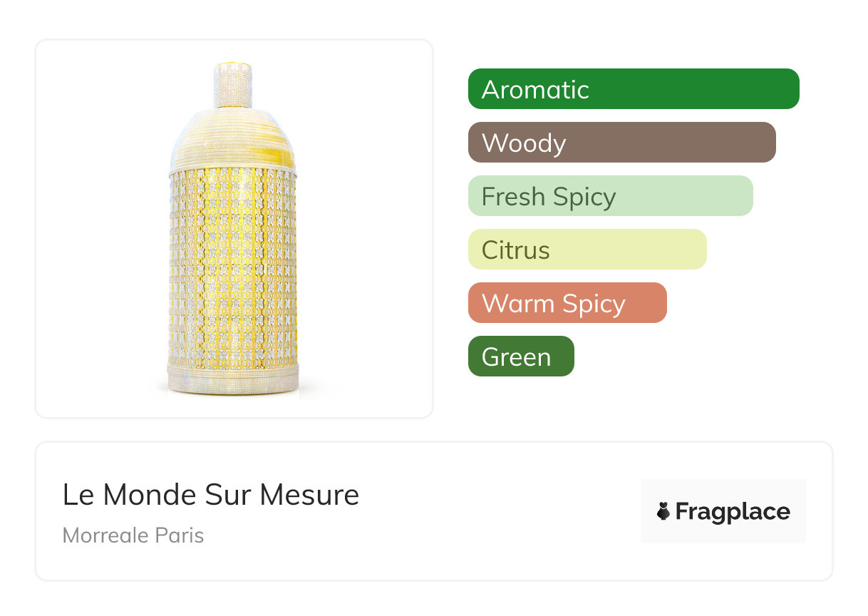Click the word "Mesure" in the title
Image resolution: width=868 pixels, height=616 pixels.
[309, 495]
